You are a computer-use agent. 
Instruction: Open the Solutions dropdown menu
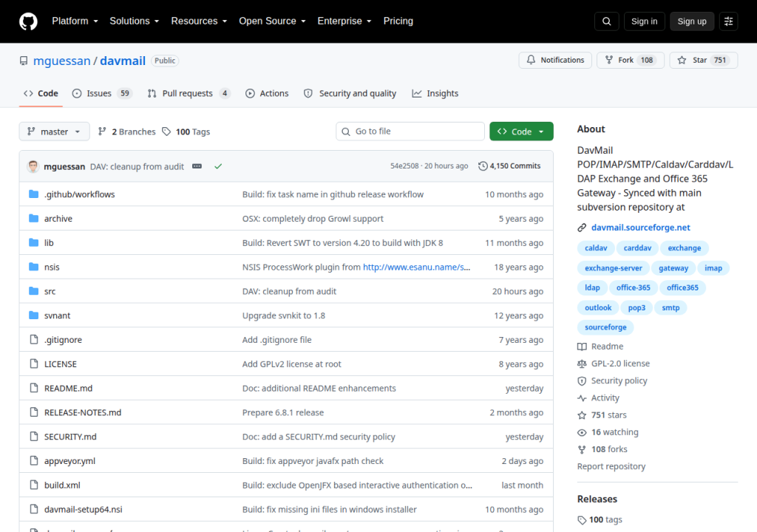pos(135,21)
